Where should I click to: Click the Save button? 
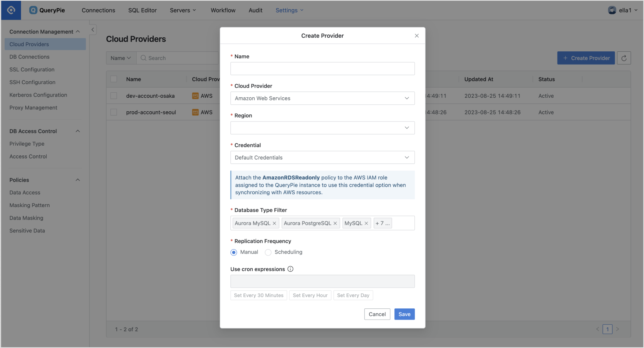tap(405, 314)
